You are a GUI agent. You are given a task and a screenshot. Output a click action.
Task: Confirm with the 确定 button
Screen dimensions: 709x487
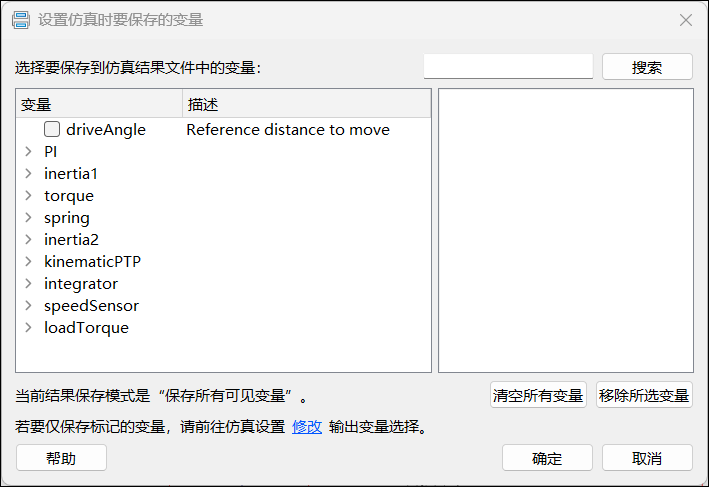point(547,458)
